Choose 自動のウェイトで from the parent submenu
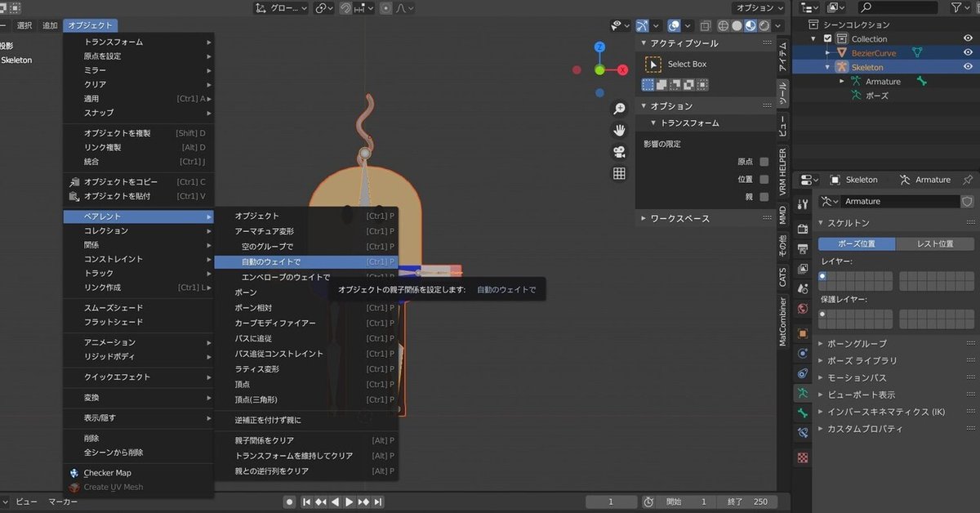This screenshot has width=980, height=513. 269,262
